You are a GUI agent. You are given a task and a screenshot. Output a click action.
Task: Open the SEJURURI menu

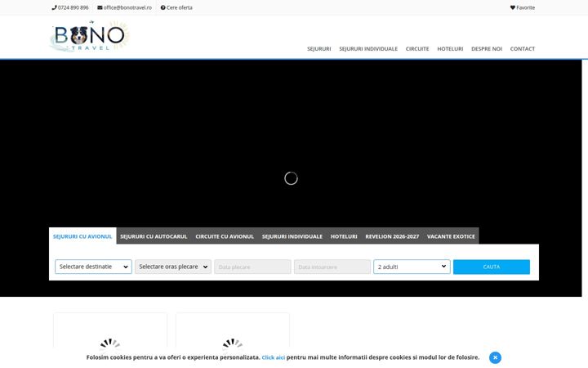[319, 49]
